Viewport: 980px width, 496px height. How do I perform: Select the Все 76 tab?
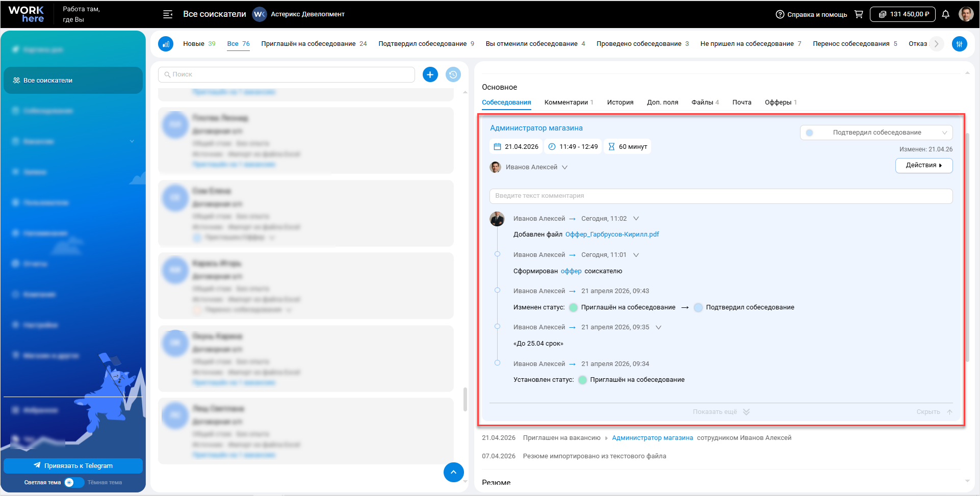point(239,44)
